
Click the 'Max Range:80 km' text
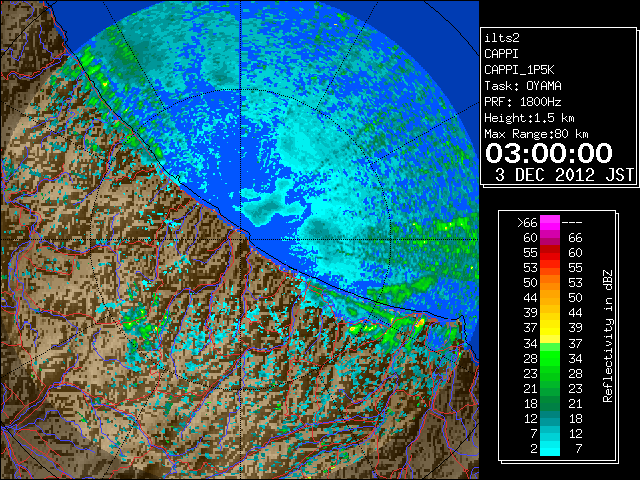click(536, 134)
